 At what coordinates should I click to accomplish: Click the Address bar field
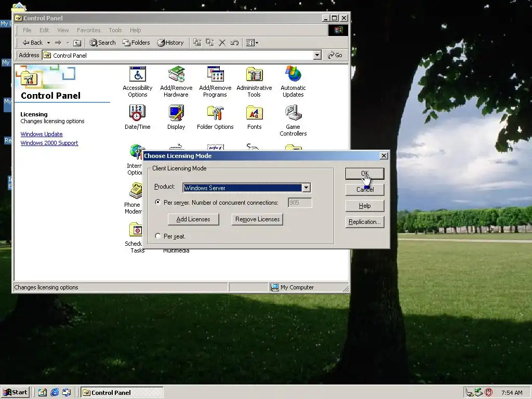(x=181, y=55)
